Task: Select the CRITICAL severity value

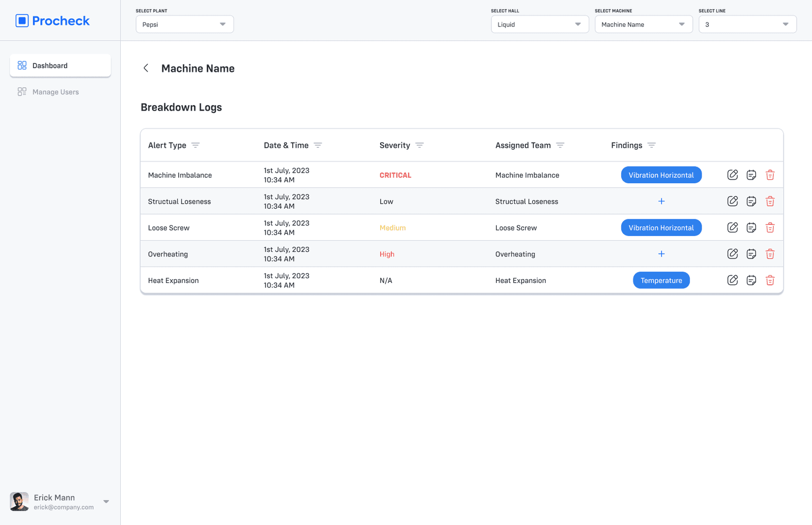Action: [395, 175]
